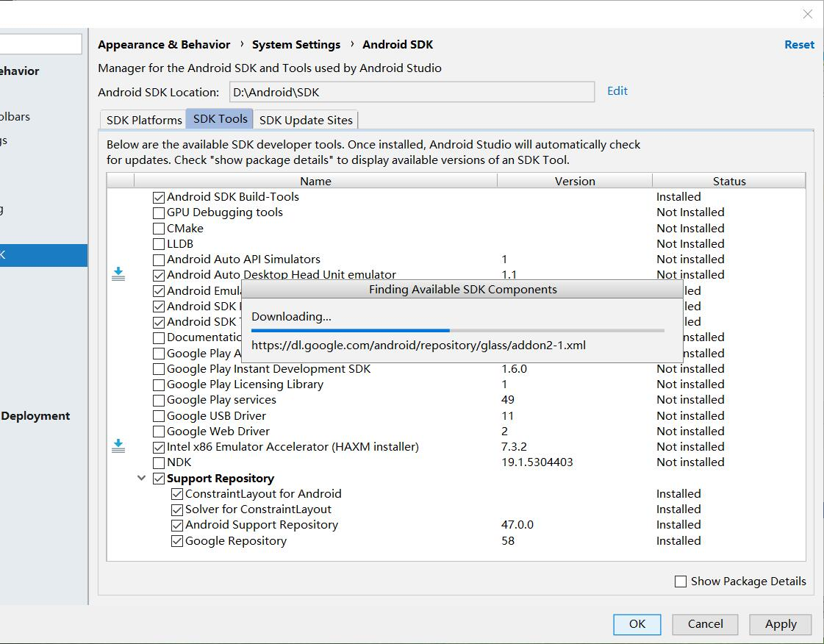Click the addon2-1.xml download URL text
This screenshot has width=824, height=644.
point(418,346)
